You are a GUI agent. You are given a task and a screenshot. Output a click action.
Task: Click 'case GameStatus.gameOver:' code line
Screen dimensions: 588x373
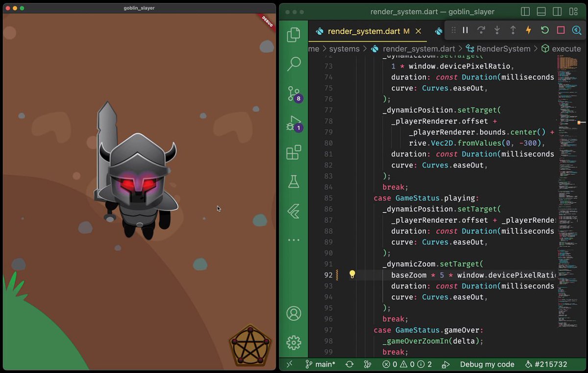pos(428,330)
